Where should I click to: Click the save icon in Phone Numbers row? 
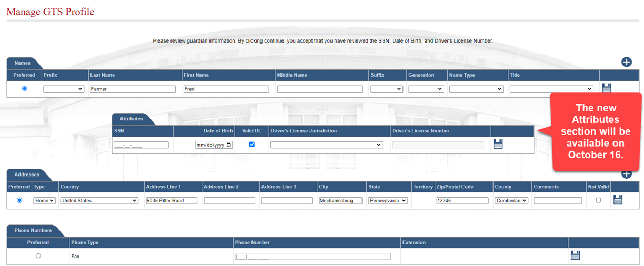click(575, 255)
